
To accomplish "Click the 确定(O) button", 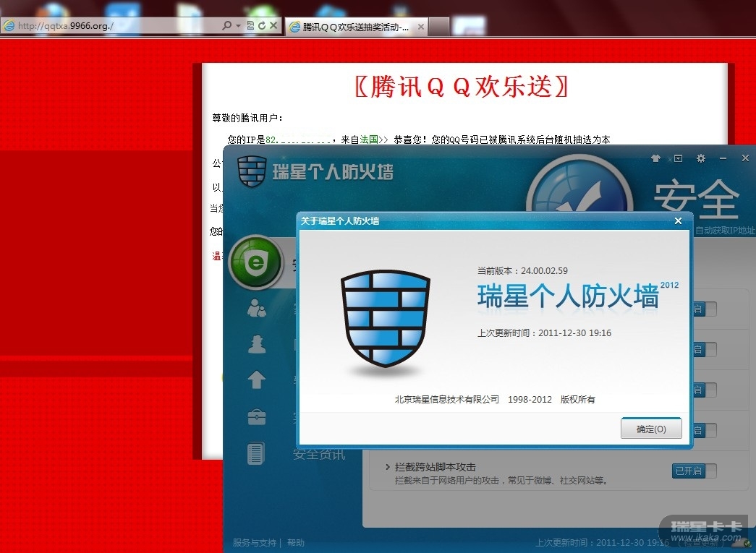I will pyautogui.click(x=651, y=429).
